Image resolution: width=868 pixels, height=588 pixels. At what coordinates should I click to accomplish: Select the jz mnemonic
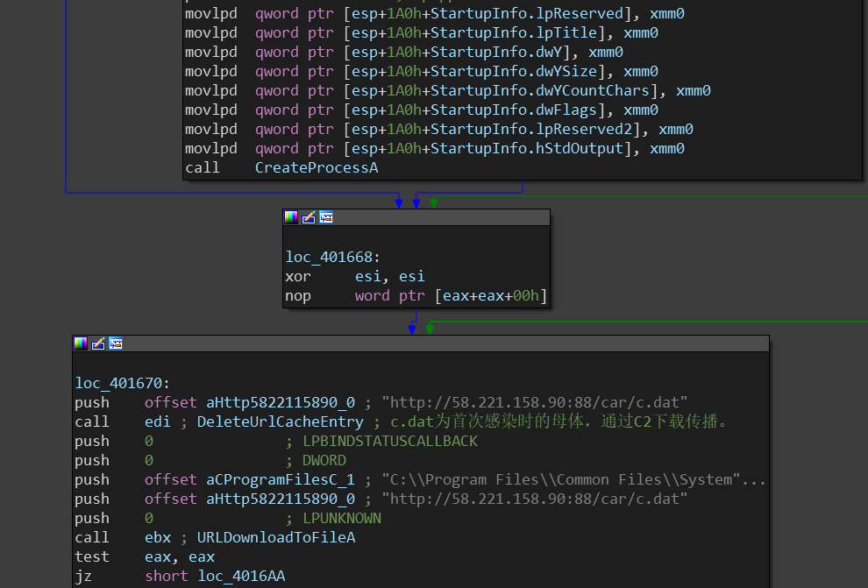83,577
